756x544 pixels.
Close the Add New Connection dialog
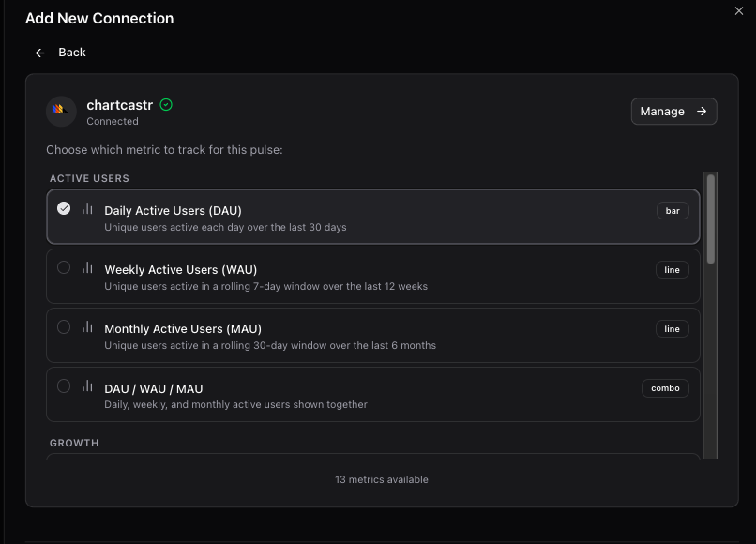click(x=740, y=11)
